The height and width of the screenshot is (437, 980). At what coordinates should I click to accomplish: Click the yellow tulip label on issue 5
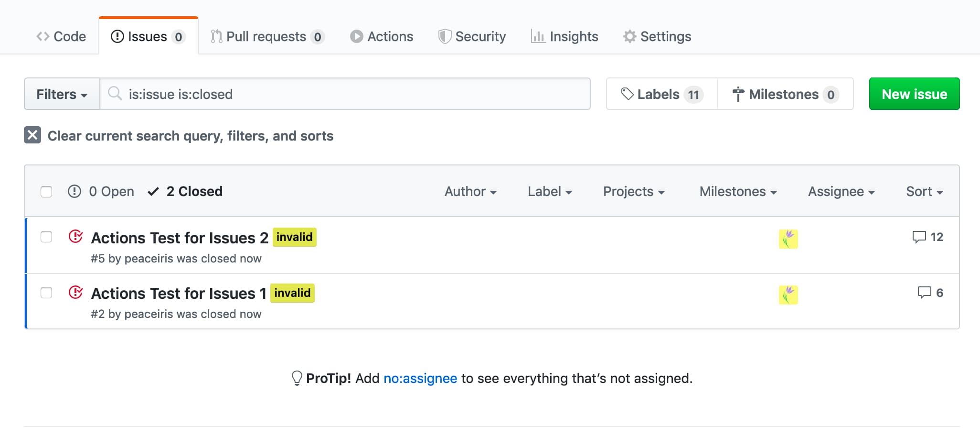pyautogui.click(x=788, y=239)
